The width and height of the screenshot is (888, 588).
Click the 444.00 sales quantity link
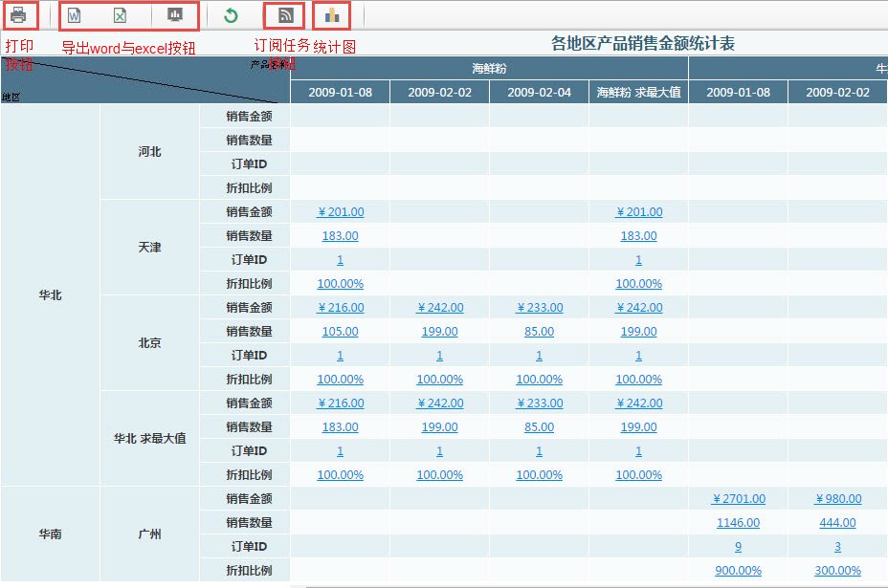837,522
